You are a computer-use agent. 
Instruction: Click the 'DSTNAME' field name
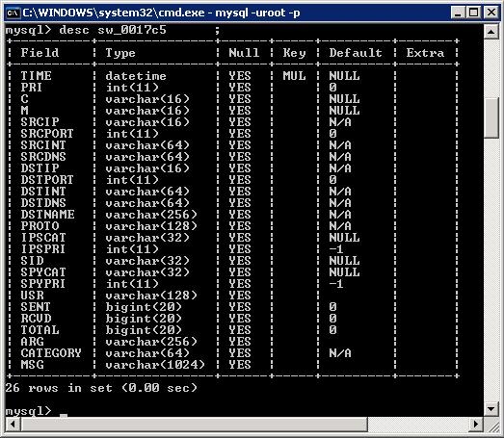(47, 215)
